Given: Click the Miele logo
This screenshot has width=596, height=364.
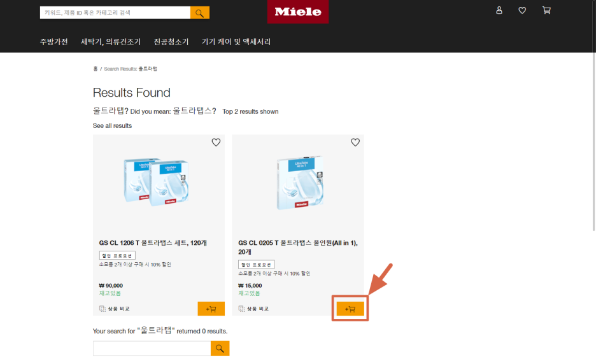Looking at the screenshot, I should coord(298,12).
